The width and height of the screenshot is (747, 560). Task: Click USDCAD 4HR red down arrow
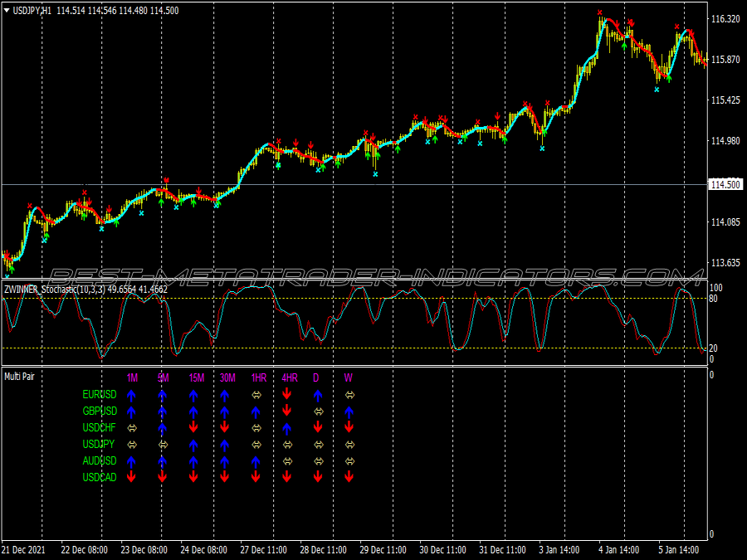point(287,477)
